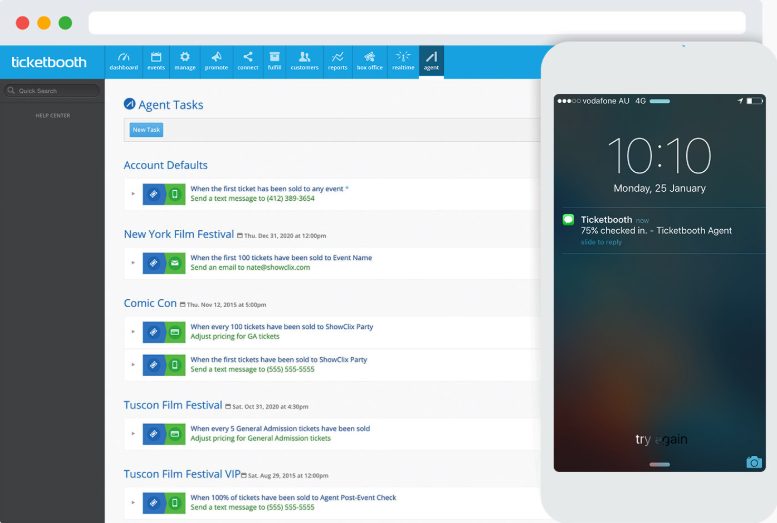This screenshot has height=523, width=777.
Task: Click the camera icon on phone lock screen
Action: pyautogui.click(x=754, y=462)
